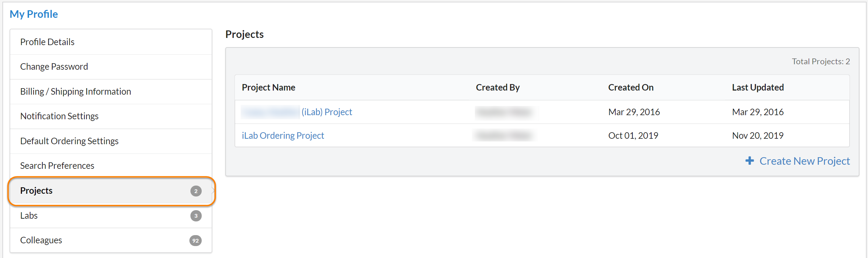Open the (iLab) Project link
Viewport: 868px width, 258px height.
326,112
